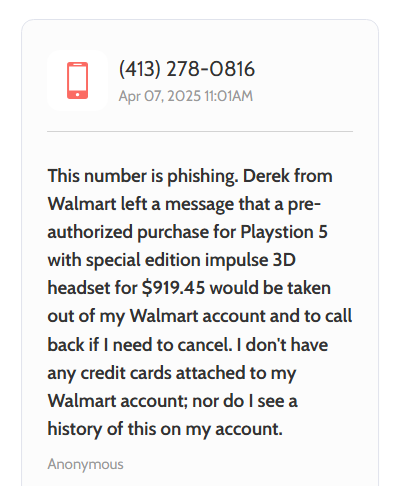The height and width of the screenshot is (486, 420).
Task: Click the text 'impulse 3D' in the comment
Action: pos(250,260)
